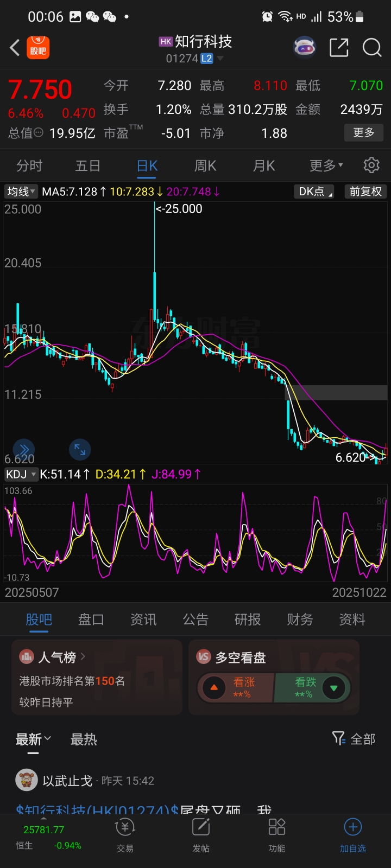Switch to 周K chart tab
The width and height of the screenshot is (391, 868).
205,165
